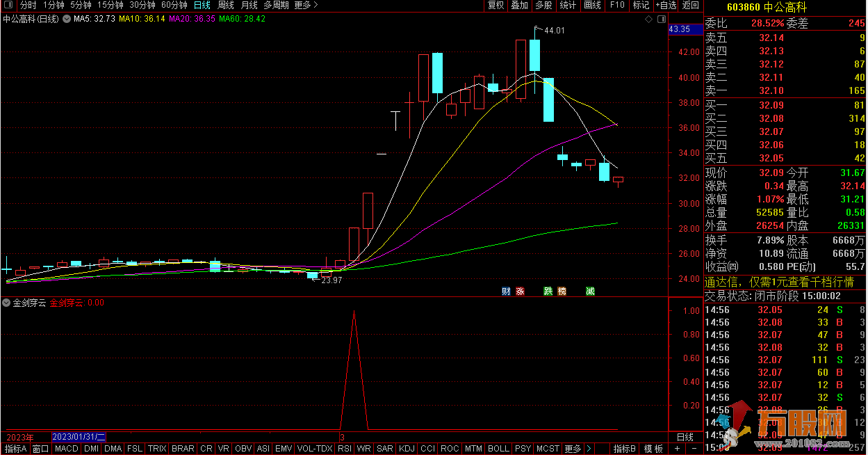Screen dimensions: 868x455
Task: Toggle 叠加 overlay mode
Action: pos(519,5)
